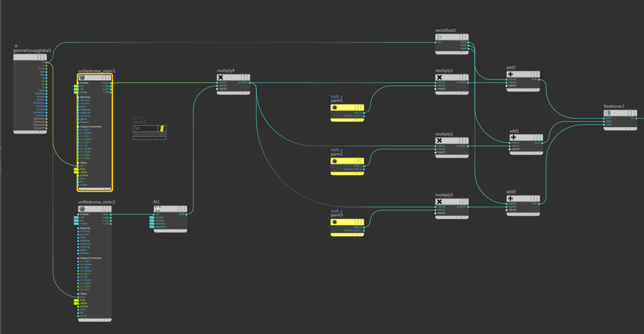Toggle the yellow flag on const1 node
This screenshot has width=644, height=334.
click(163, 128)
